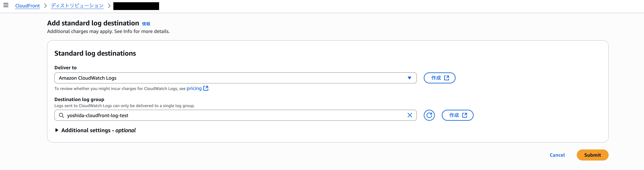Go to the CloudFront breadcrumb
The height and width of the screenshot is (170, 644).
tap(28, 6)
